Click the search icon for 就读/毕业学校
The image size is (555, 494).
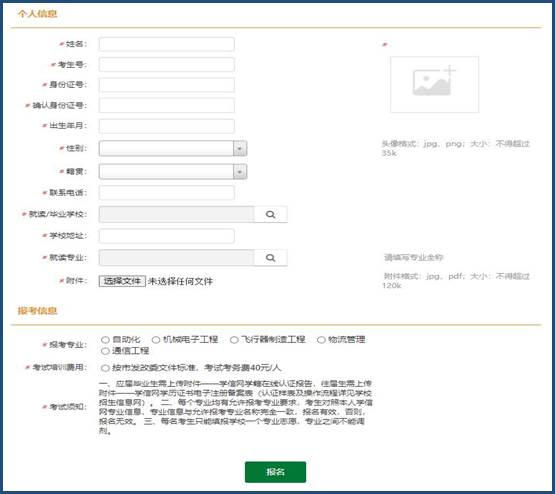pyautogui.click(x=270, y=214)
